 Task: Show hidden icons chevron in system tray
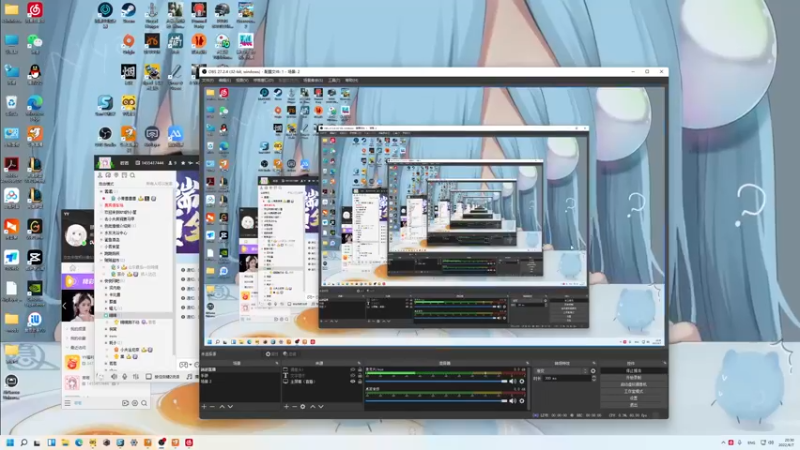coord(723,442)
